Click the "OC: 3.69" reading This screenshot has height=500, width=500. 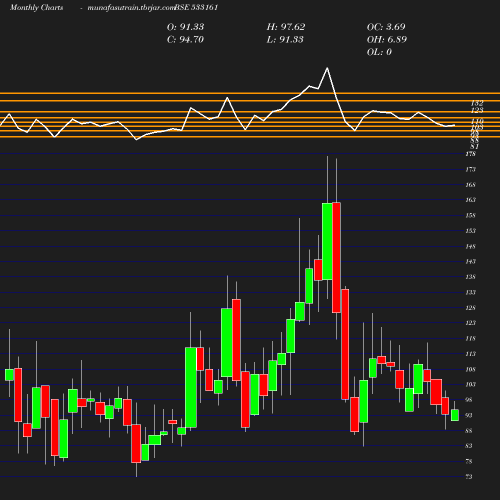click(x=386, y=27)
